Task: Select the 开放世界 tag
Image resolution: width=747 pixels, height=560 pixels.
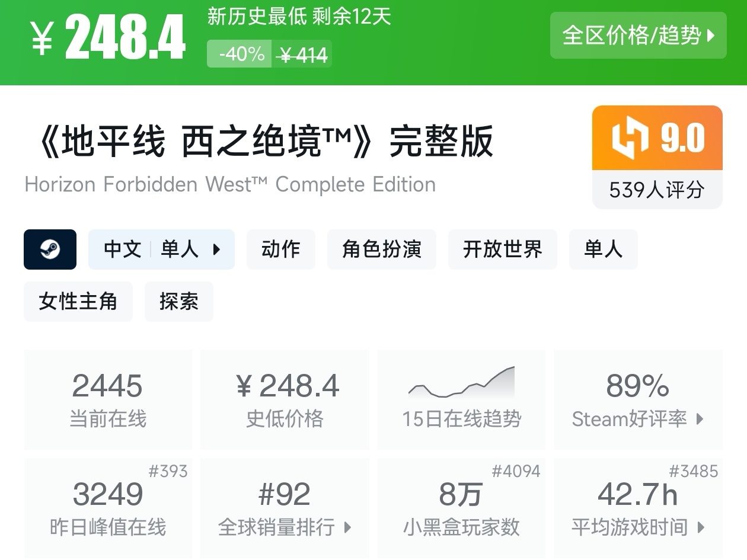Action: pos(503,249)
